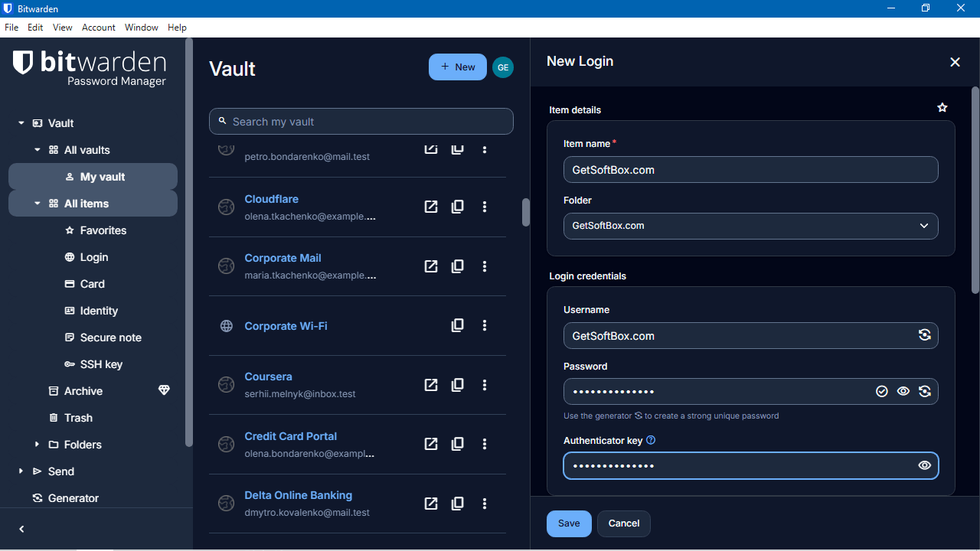Click the premium diamond icon beside Archive

tap(164, 390)
